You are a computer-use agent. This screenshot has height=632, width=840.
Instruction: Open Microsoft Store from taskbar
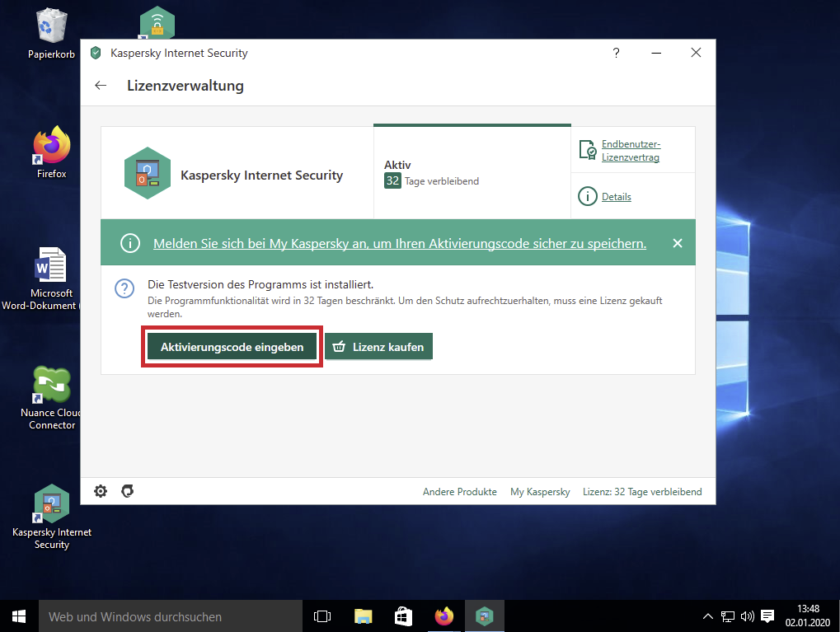(403, 616)
